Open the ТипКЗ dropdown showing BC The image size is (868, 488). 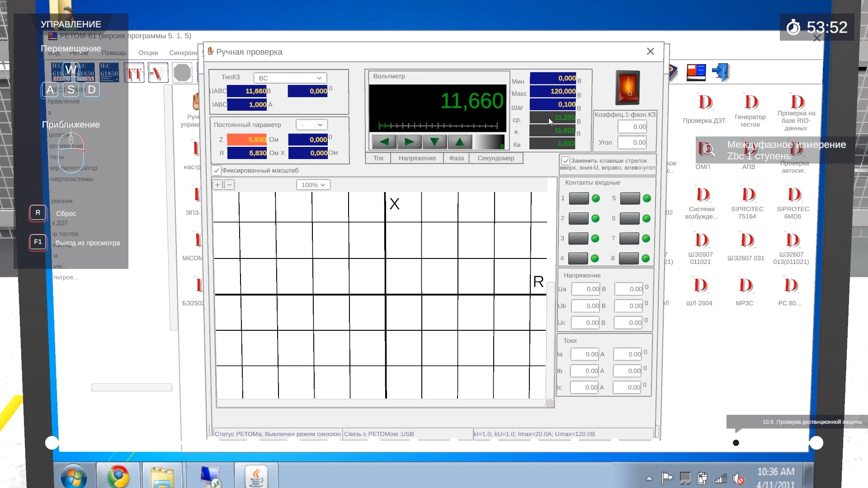click(x=290, y=78)
